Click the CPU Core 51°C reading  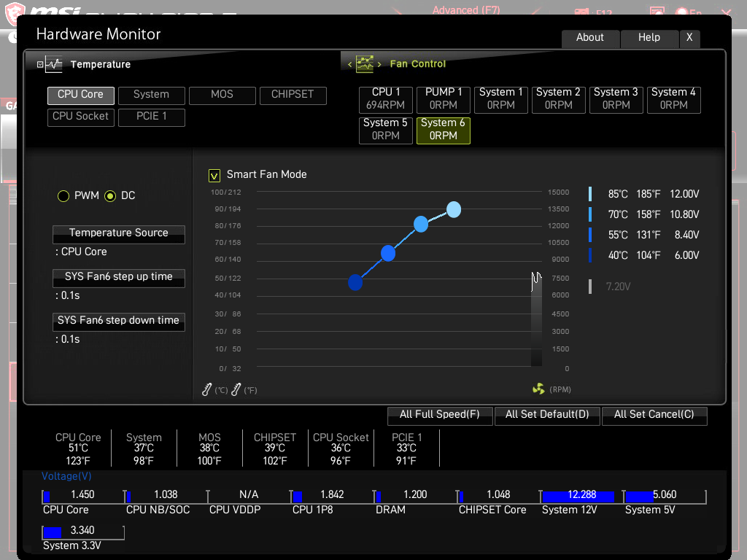(78, 448)
